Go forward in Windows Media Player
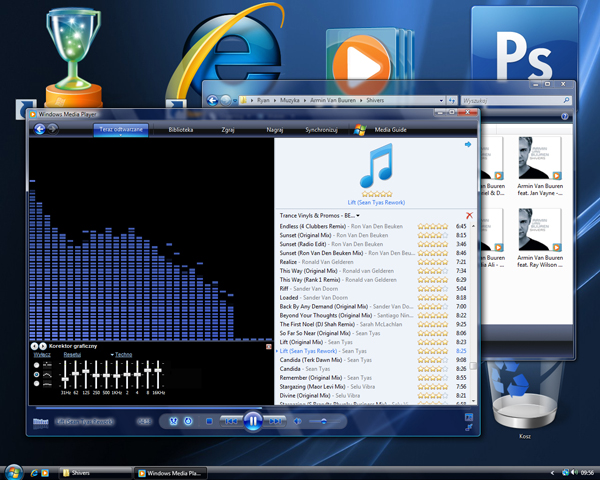 53,129
